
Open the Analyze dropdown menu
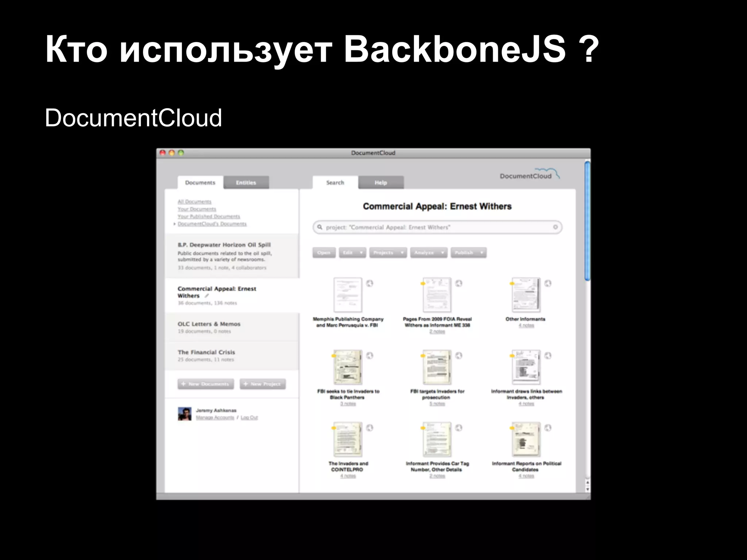[429, 253]
